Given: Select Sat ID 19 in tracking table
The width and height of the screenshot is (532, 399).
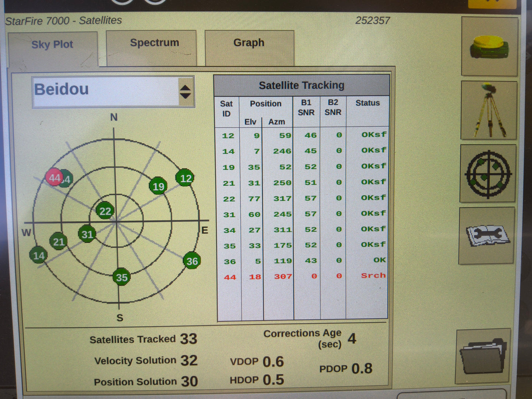Looking at the screenshot, I should (x=229, y=167).
